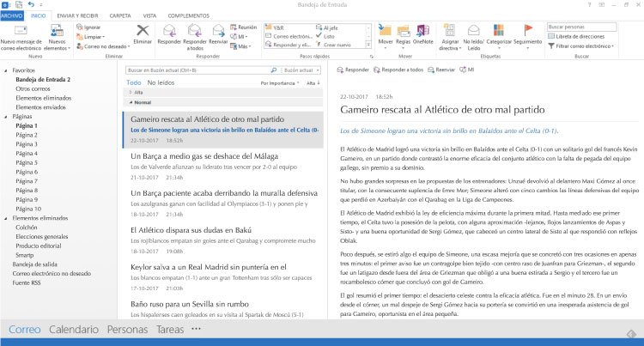Click the MI button in the reading pane
This screenshot has height=346, width=644.
pyautogui.click(x=467, y=70)
